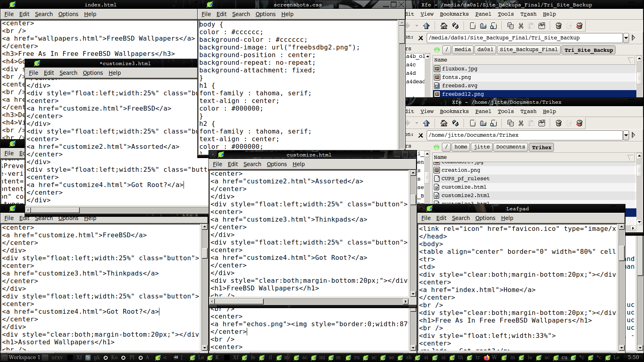This screenshot has height=362, width=644.
Task: Open Trash menu in Trihex Xfe window
Action: click(x=528, y=111)
